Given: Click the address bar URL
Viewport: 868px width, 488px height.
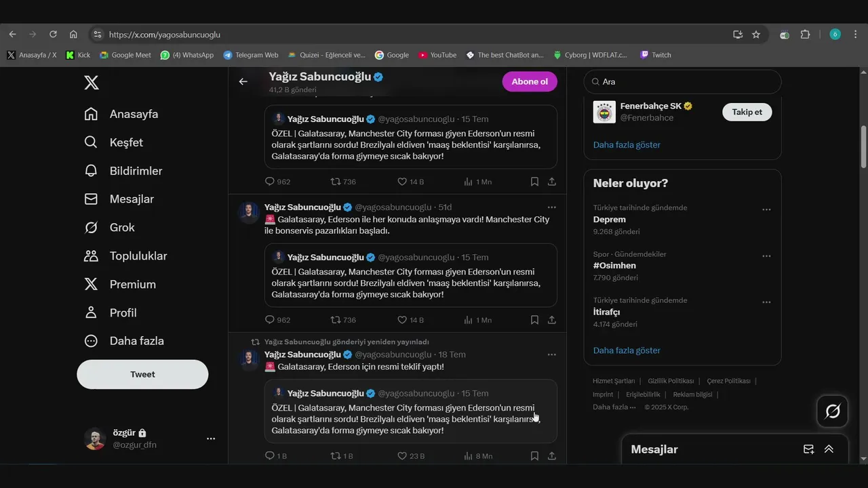Looking at the screenshot, I should click(165, 35).
